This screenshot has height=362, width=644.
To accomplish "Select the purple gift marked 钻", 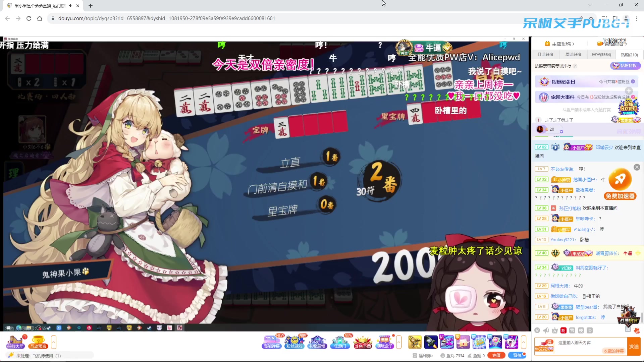I will [447, 342].
